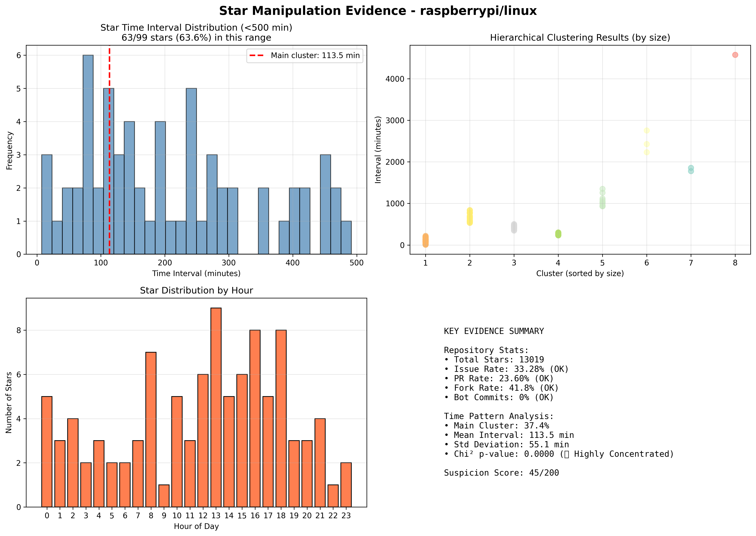This screenshot has width=756, height=536.
Task: Click the red data point in cluster 8
Action: click(735, 55)
